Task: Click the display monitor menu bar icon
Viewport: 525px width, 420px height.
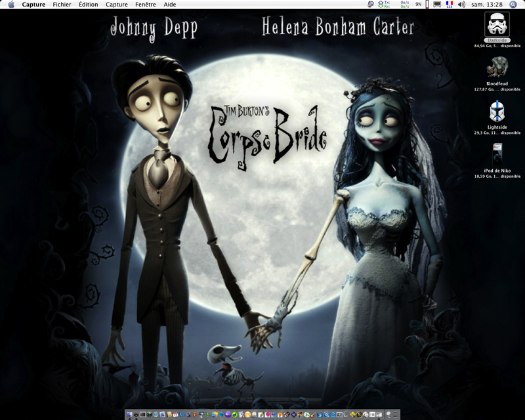Action: (x=437, y=5)
